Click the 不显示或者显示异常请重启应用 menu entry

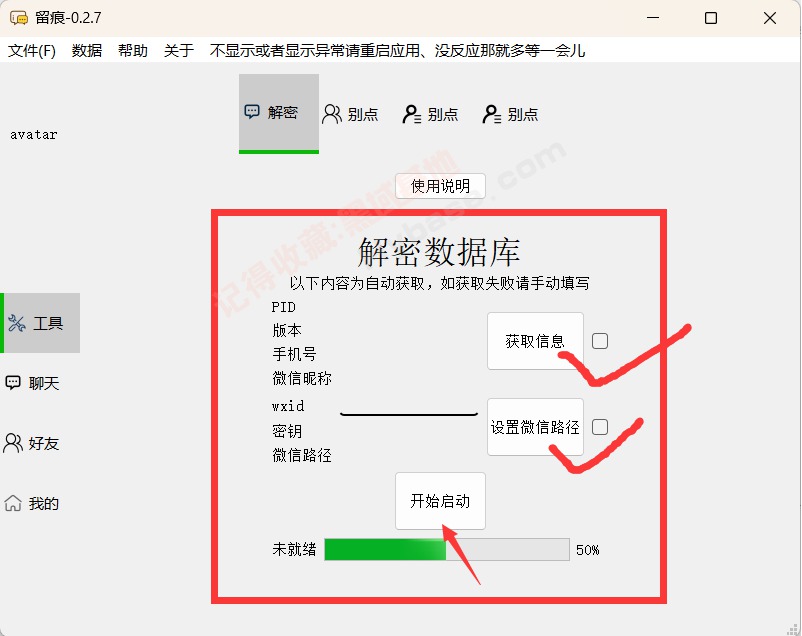397,51
